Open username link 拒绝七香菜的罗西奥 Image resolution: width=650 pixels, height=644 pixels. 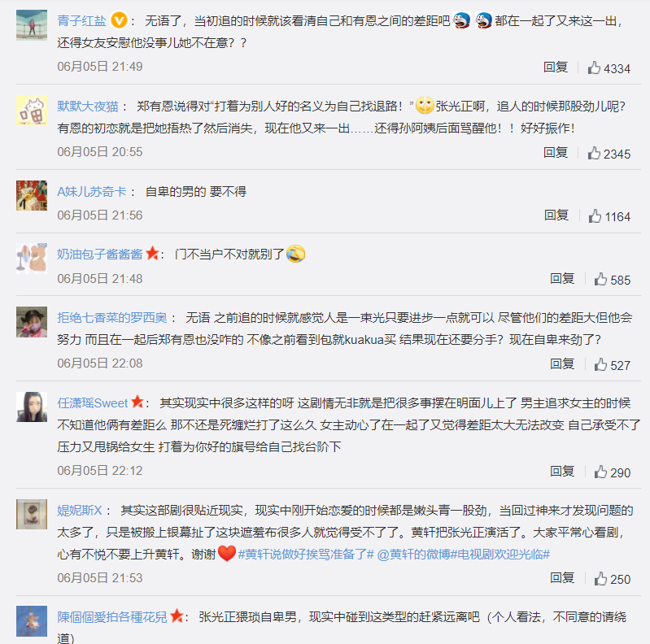[x=112, y=318]
